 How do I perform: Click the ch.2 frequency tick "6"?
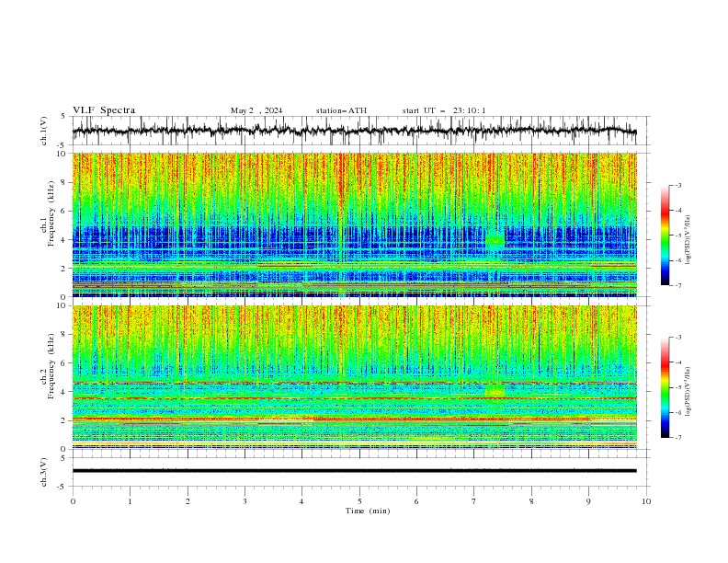[64, 363]
